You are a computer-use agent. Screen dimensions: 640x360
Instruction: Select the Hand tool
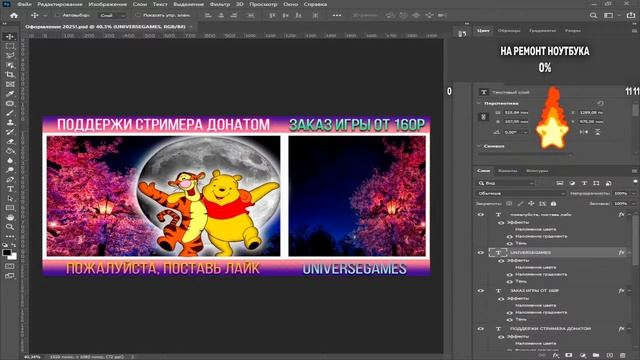(10, 218)
